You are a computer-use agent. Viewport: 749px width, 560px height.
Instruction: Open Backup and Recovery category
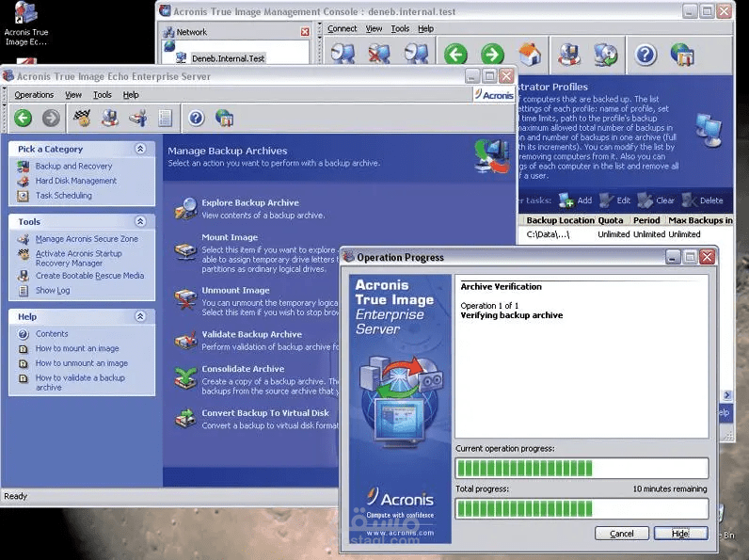73,166
